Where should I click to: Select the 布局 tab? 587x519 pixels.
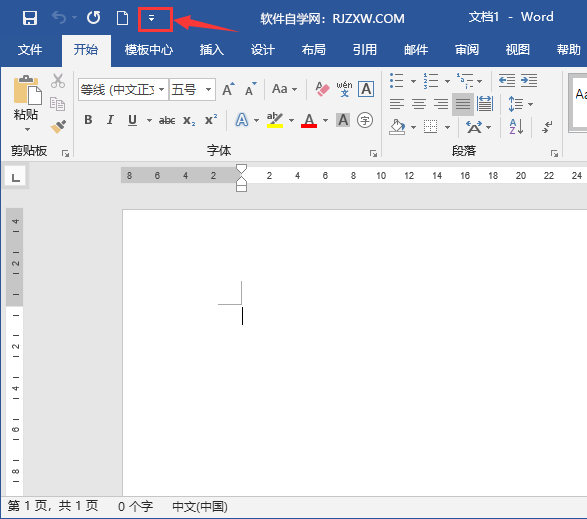(x=314, y=49)
